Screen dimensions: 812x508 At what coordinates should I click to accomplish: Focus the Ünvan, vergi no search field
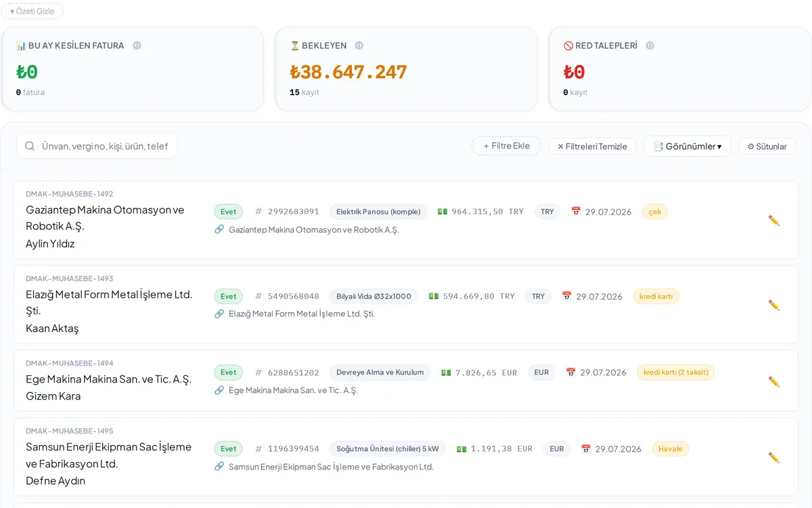coord(97,146)
